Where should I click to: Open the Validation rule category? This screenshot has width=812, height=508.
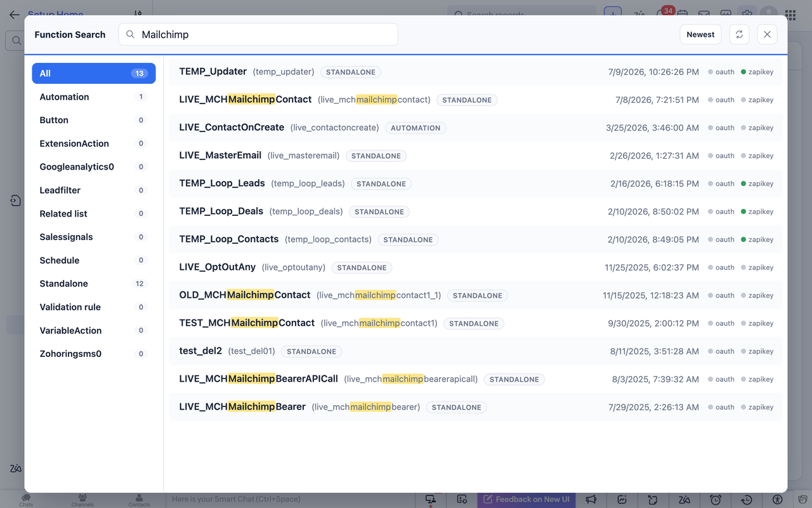pos(94,307)
